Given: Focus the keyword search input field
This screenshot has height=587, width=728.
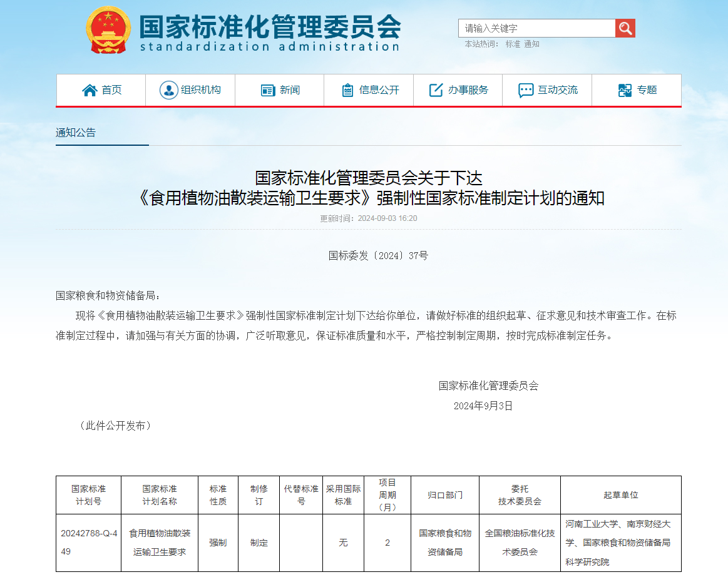Looking at the screenshot, I should (536, 28).
